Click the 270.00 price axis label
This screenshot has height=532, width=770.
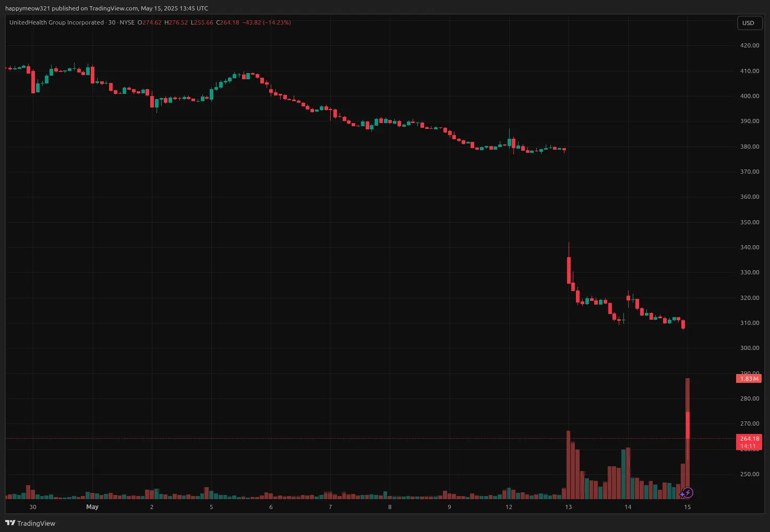pos(750,424)
